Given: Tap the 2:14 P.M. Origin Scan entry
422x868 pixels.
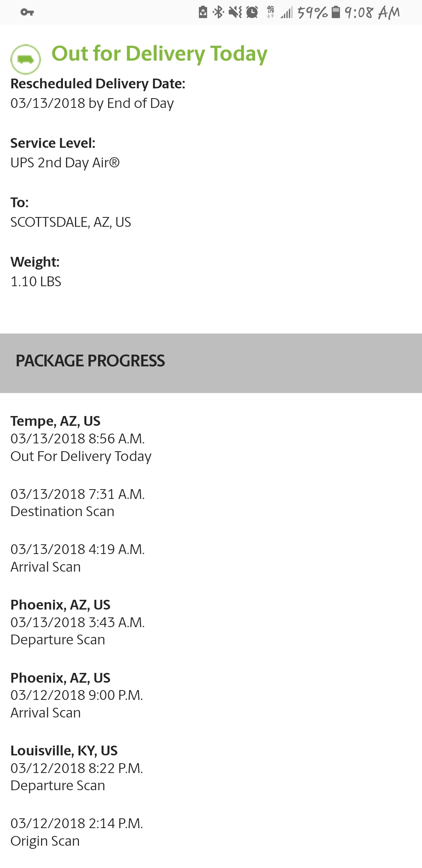Looking at the screenshot, I should tap(77, 832).
